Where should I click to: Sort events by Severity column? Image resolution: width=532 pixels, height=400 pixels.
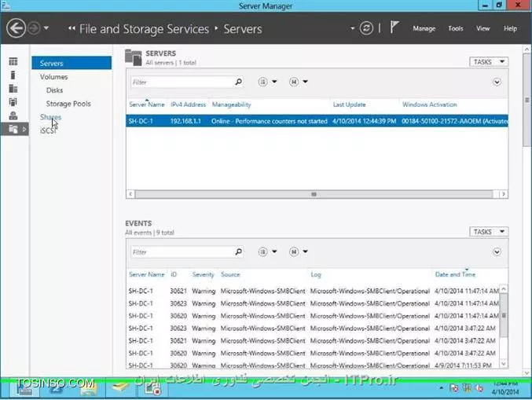tap(203, 274)
